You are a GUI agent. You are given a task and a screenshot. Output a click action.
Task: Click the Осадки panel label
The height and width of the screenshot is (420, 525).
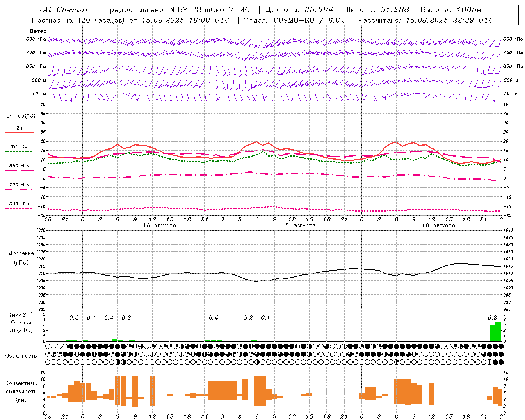click(x=21, y=322)
